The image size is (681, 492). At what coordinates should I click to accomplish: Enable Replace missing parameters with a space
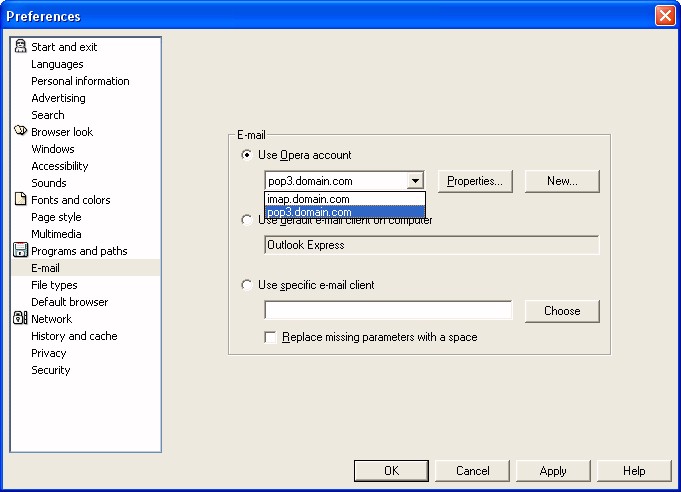[271, 338]
